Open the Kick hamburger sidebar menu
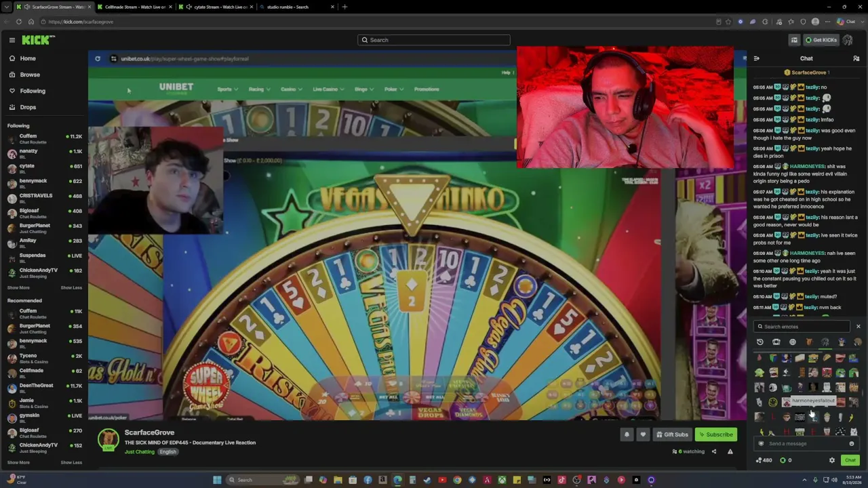Viewport: 868px width, 488px height. tap(12, 40)
